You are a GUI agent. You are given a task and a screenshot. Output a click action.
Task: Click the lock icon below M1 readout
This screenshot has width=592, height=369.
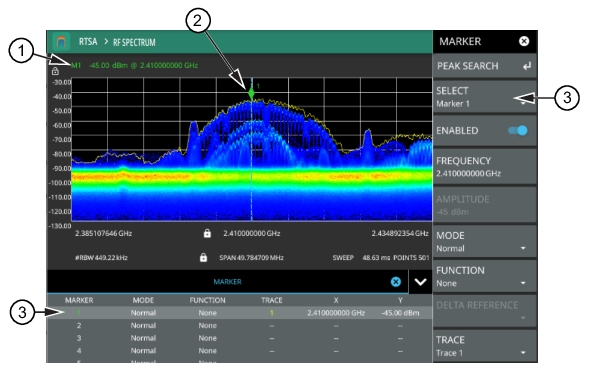pyautogui.click(x=55, y=71)
